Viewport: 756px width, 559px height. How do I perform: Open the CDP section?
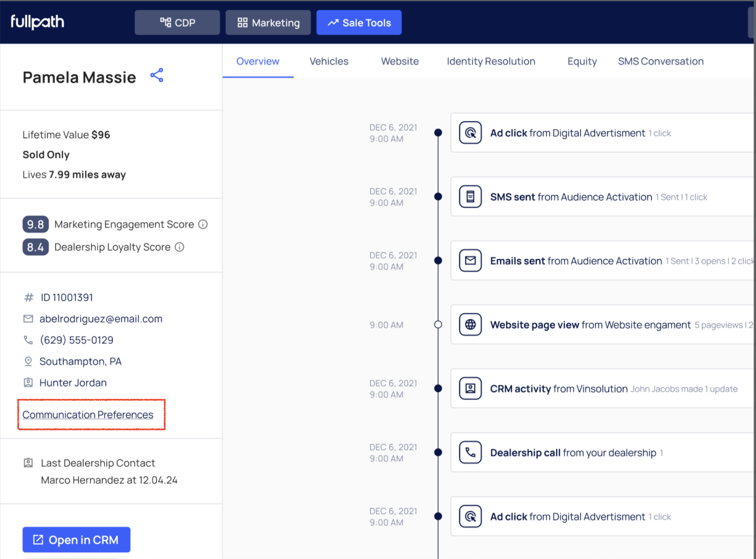click(x=177, y=22)
